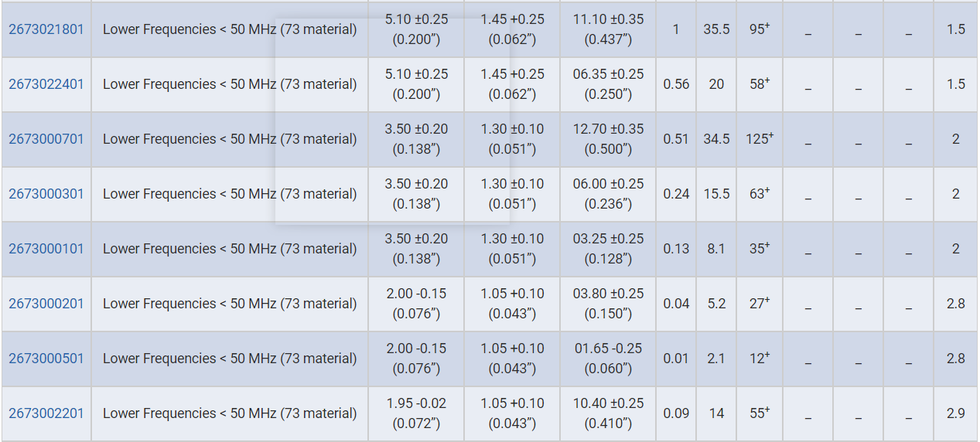Screen dimensions: 980x442
Task: Open part number 2673022401 link
Action: (46, 84)
